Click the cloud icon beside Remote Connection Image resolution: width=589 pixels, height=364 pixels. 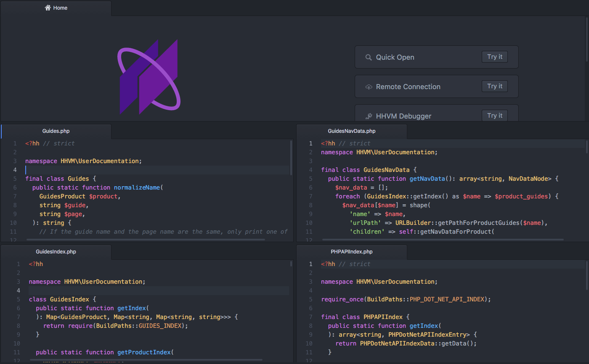click(369, 87)
